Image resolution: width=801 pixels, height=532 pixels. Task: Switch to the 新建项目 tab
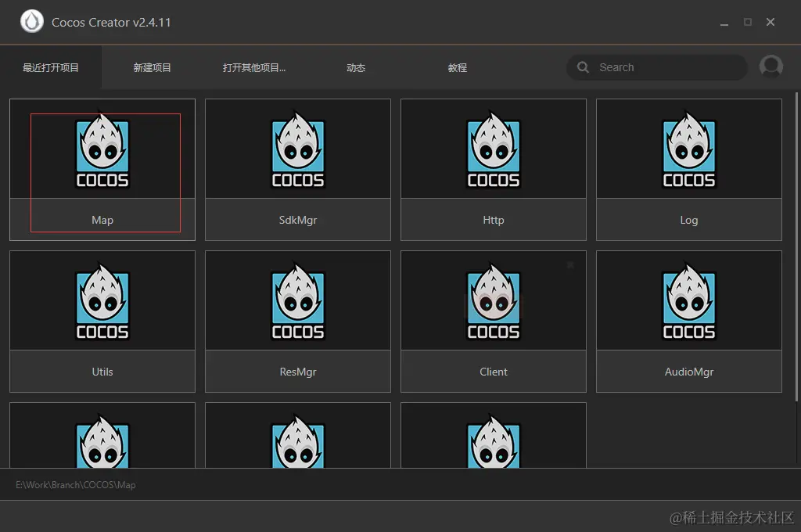click(153, 67)
